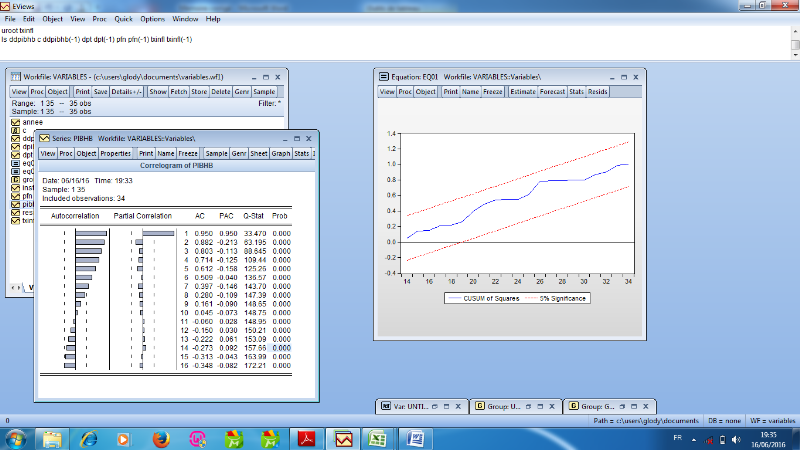The height and width of the screenshot is (450, 800).
Task: Open the Proc menu in the menu bar
Action: point(99,19)
